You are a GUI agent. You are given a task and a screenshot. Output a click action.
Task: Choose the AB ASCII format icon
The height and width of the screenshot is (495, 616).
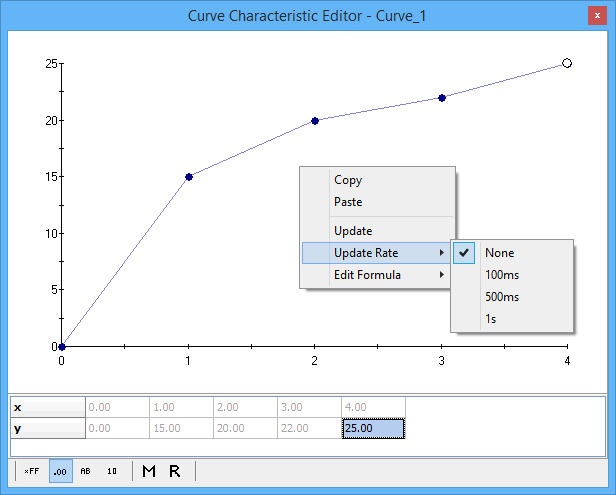point(86,471)
